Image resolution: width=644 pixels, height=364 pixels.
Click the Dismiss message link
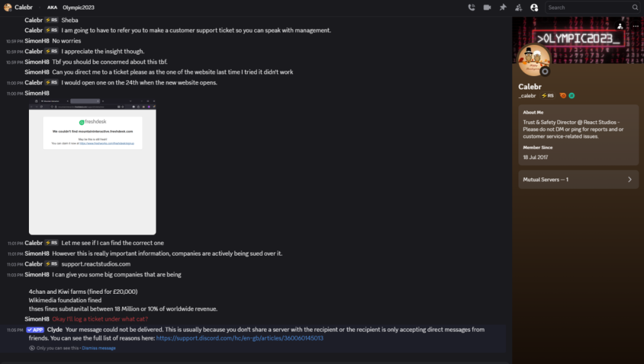click(x=99, y=348)
